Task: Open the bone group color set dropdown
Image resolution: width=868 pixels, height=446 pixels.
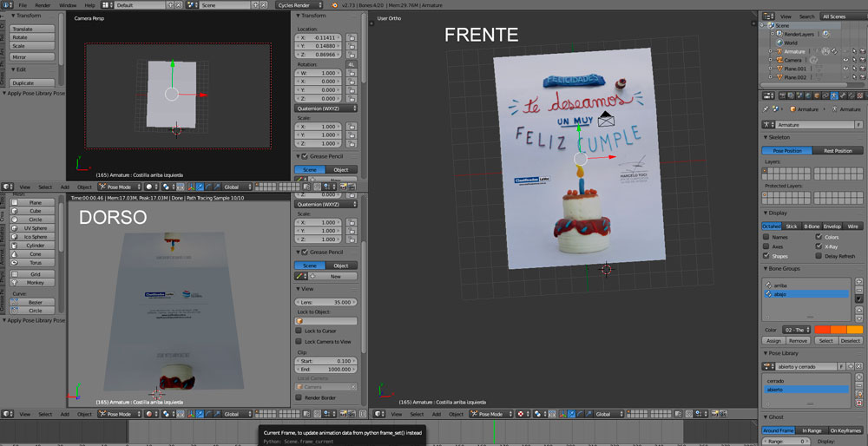Action: pyautogui.click(x=796, y=330)
